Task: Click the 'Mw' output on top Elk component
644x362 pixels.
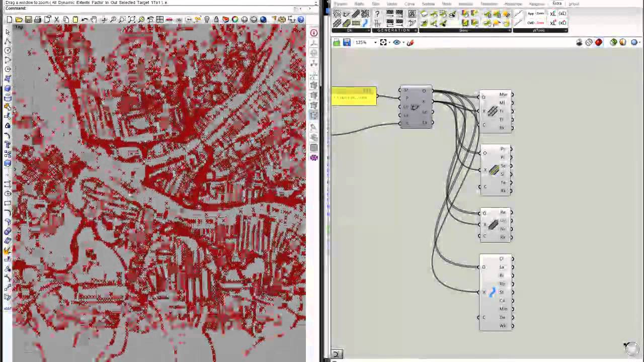Action: pos(503,95)
